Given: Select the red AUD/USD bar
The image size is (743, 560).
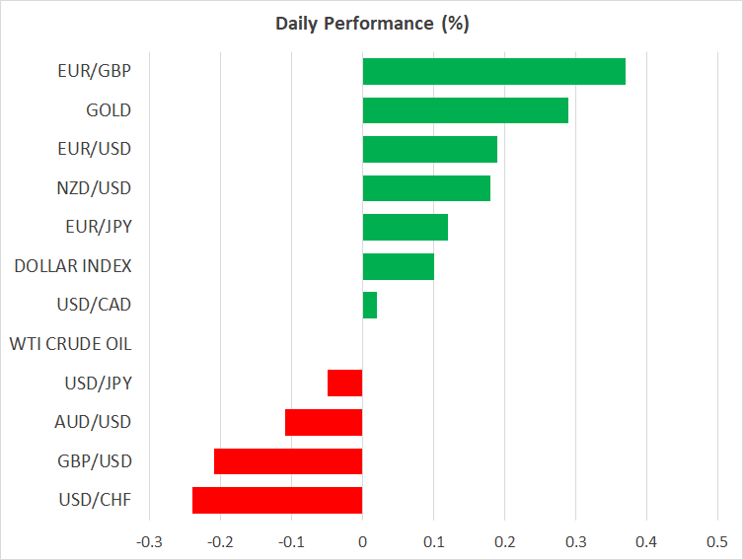Looking at the screenshot, I should coord(324,422).
